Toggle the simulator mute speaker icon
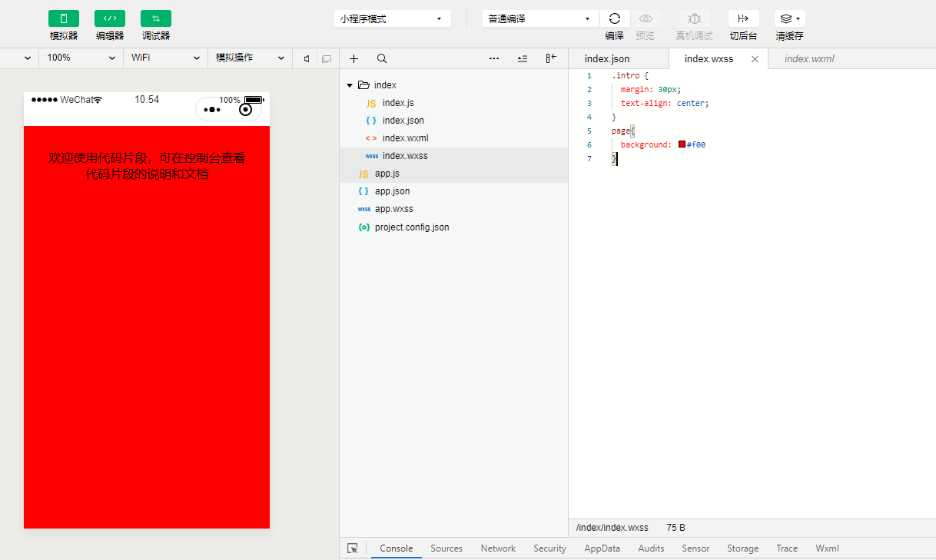 [307, 58]
